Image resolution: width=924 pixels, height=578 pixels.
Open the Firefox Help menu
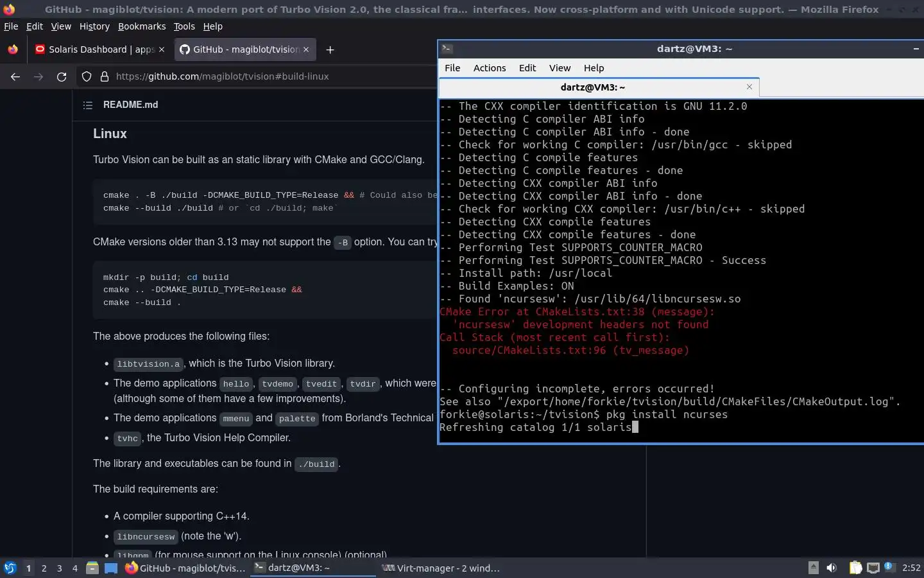212,26
